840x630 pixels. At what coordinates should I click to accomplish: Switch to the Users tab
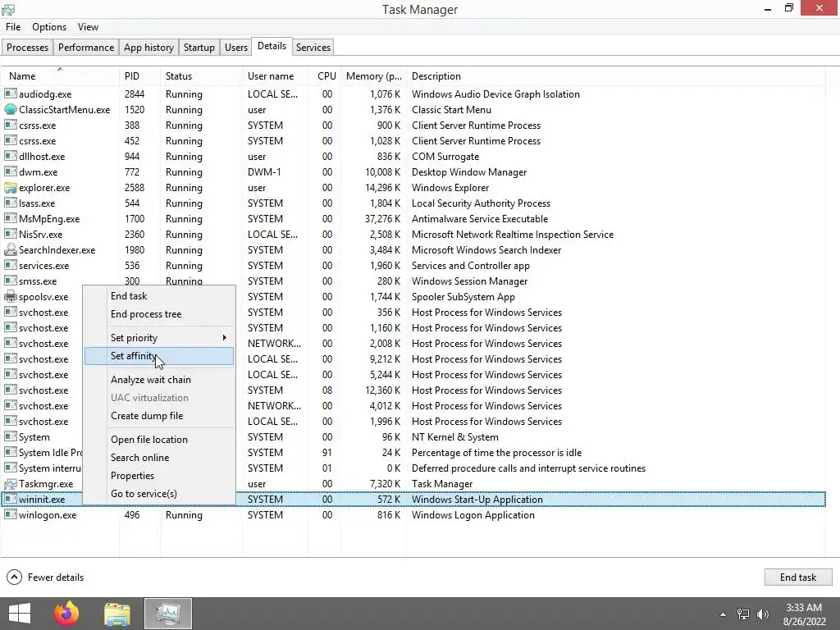click(x=235, y=47)
